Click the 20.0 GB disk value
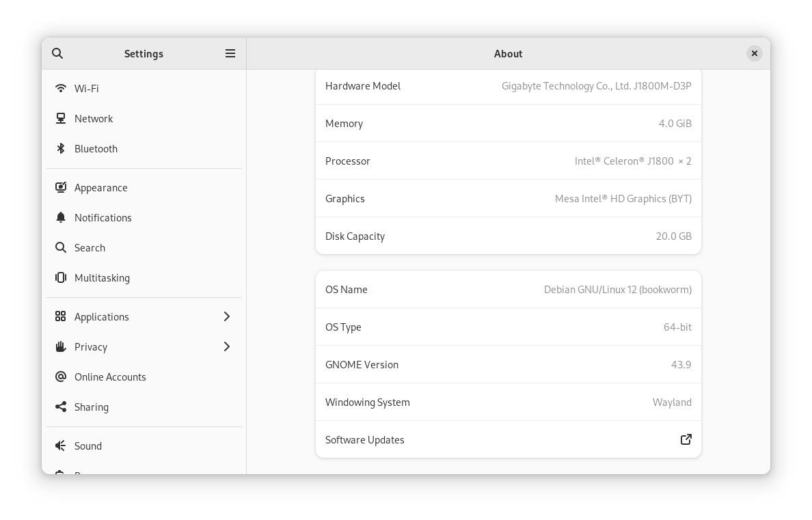The height and width of the screenshot is (520, 812). coord(673,236)
